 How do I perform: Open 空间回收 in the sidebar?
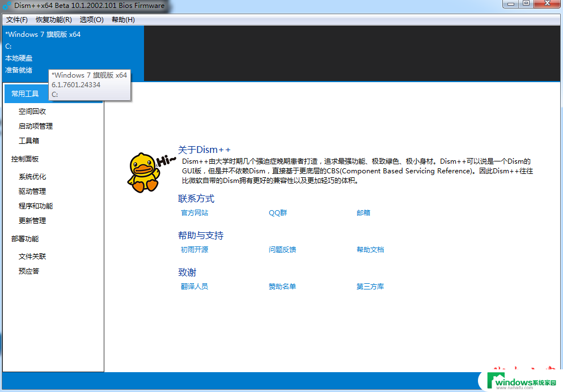pos(32,112)
